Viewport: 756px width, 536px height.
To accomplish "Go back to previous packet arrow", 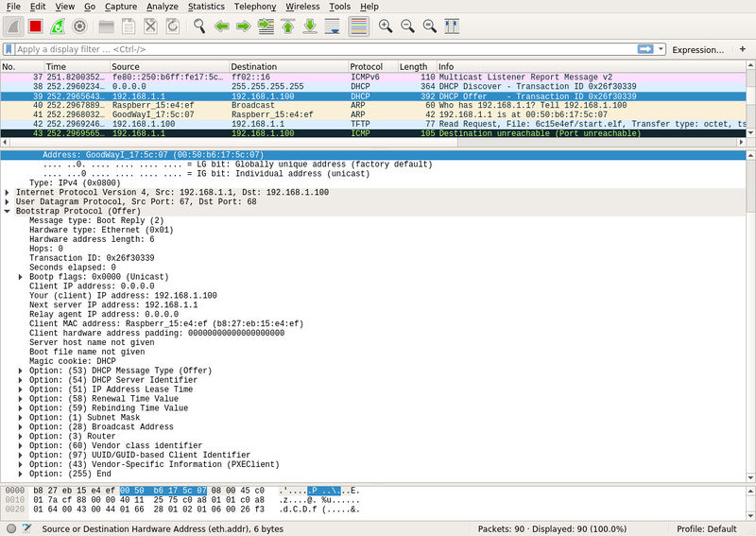I will [x=221, y=26].
